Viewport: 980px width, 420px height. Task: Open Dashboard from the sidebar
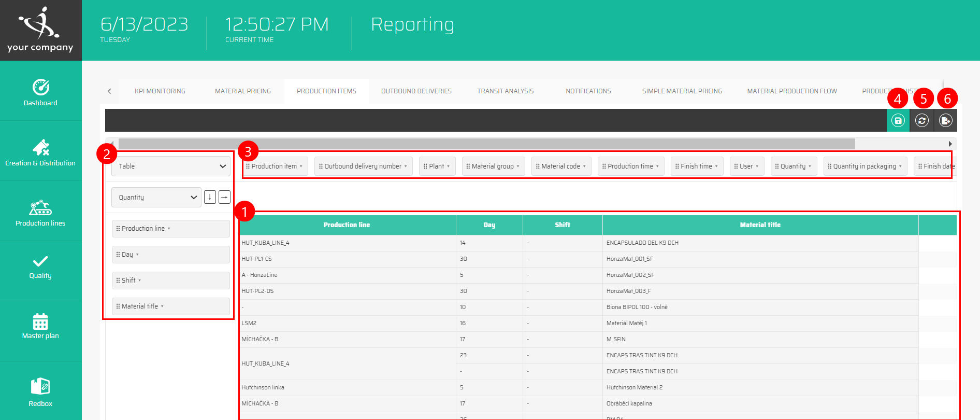pos(40,92)
